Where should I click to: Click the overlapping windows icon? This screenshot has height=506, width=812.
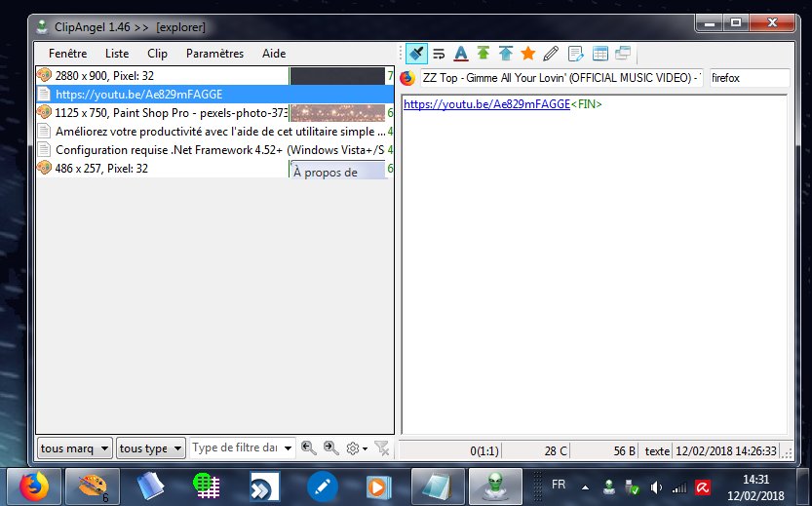pos(623,54)
